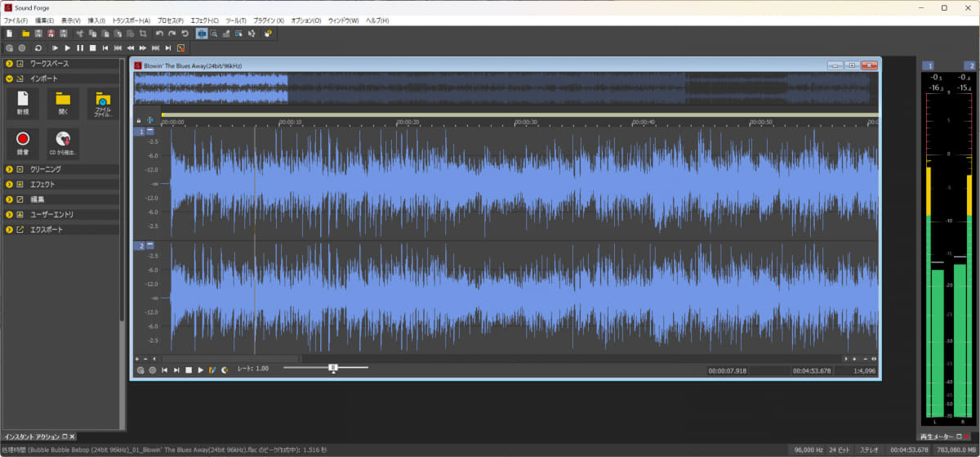The height and width of the screenshot is (457, 980).
Task: Click the ファイル file browser action tile
Action: (103, 104)
